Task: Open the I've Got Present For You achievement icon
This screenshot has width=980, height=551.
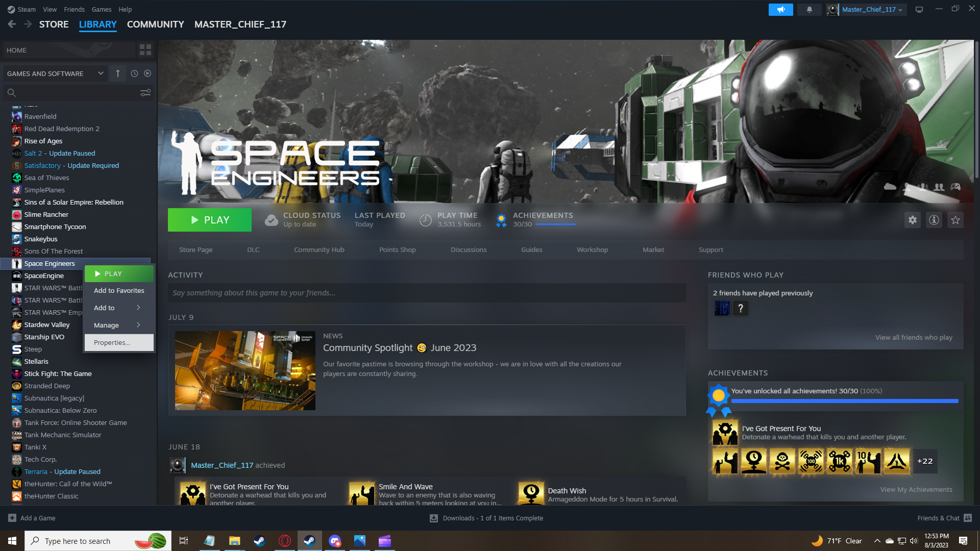Action: [x=725, y=433]
